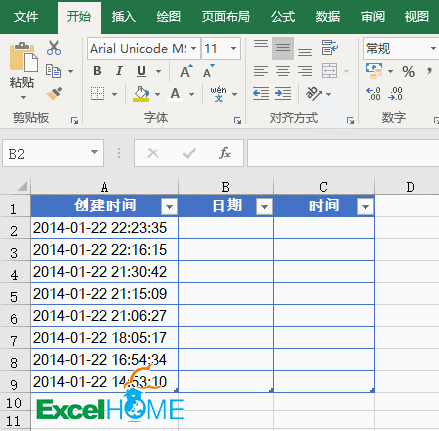The width and height of the screenshot is (439, 431).
Task: Click the Cut scissors icon
Action: pyautogui.click(x=54, y=48)
